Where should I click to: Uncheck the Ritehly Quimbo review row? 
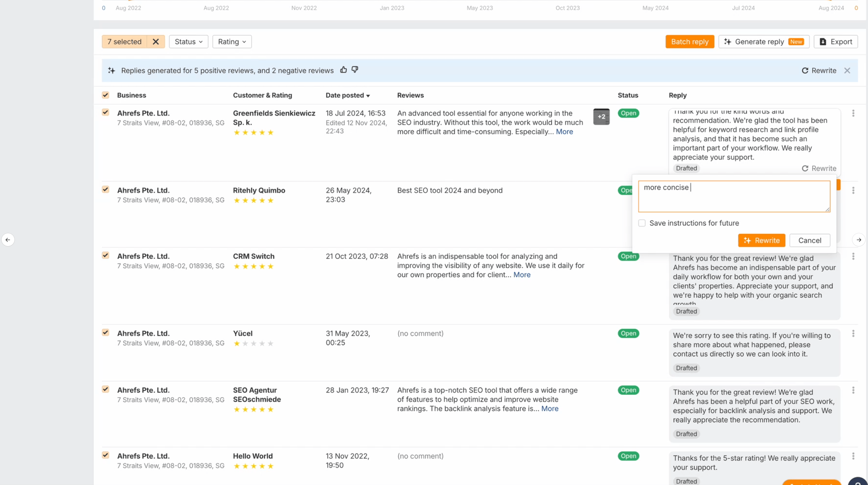[105, 189]
